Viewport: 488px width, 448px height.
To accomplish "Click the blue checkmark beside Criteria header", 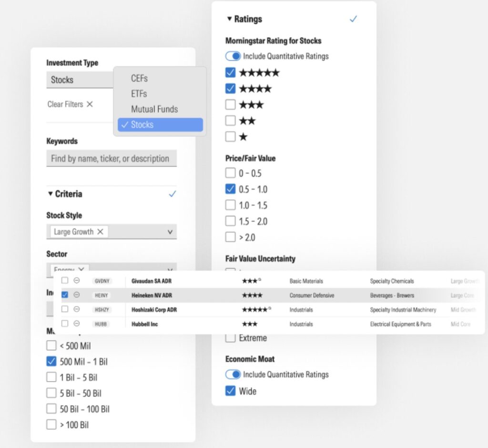I will point(173,193).
